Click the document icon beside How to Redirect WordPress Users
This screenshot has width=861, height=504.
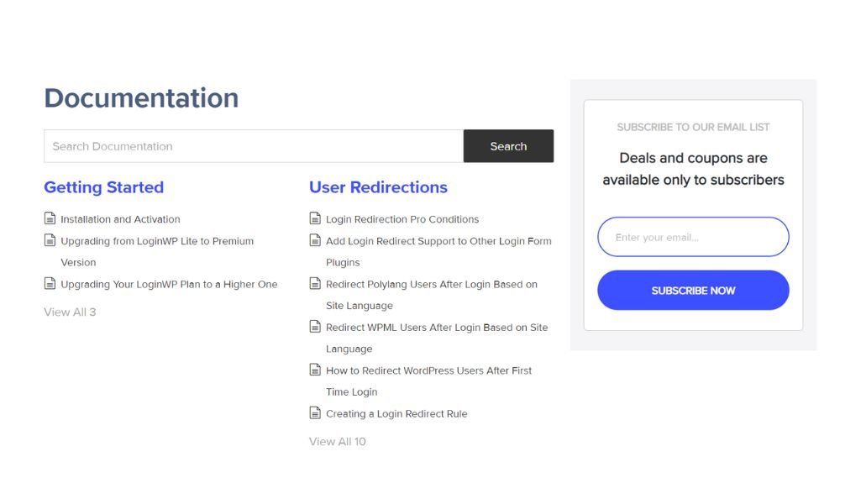315,370
